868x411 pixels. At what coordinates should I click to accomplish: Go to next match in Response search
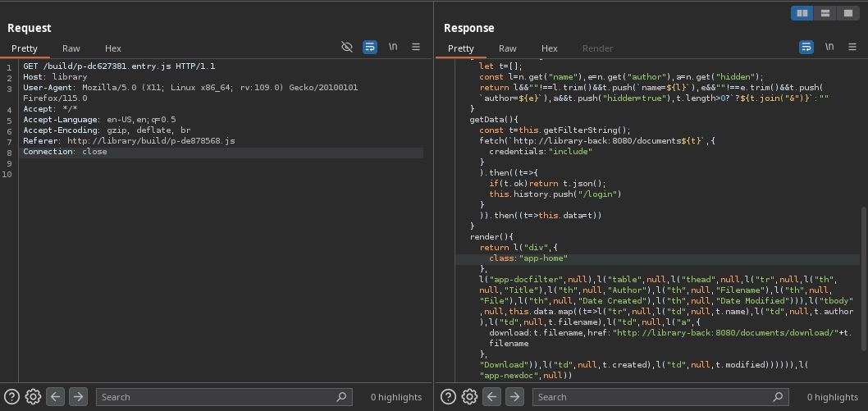(x=514, y=397)
